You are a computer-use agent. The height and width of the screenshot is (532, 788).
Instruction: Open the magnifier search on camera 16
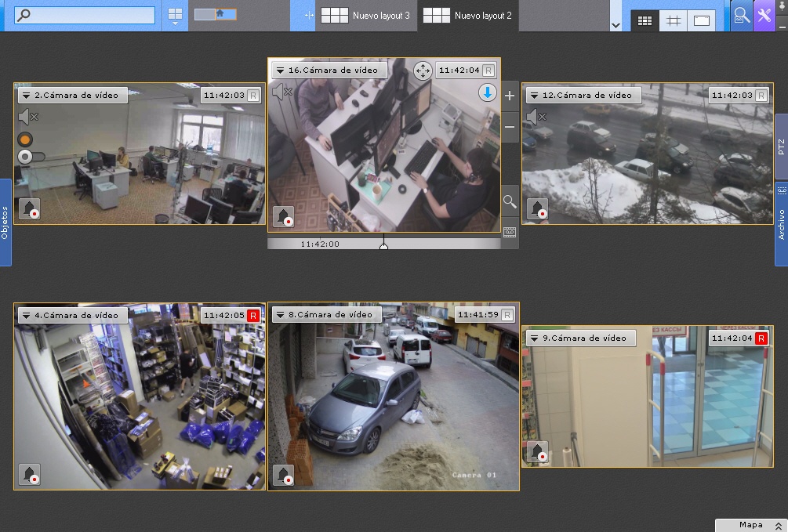point(510,202)
